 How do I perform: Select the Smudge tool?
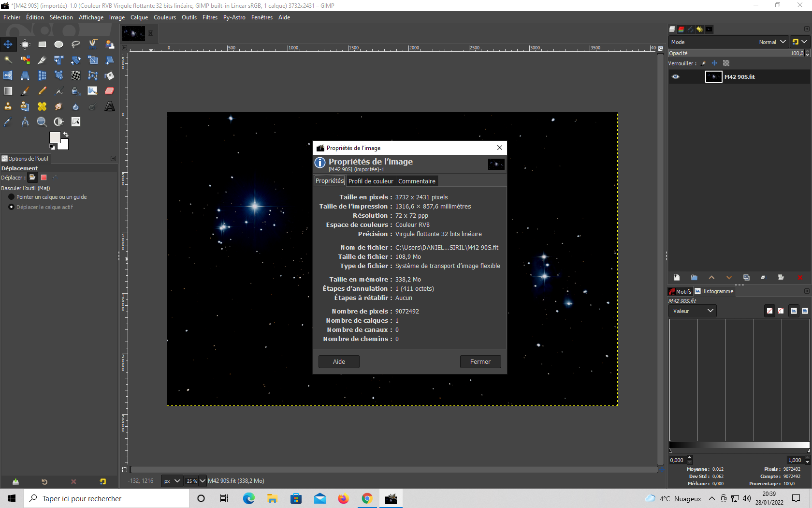click(59, 106)
